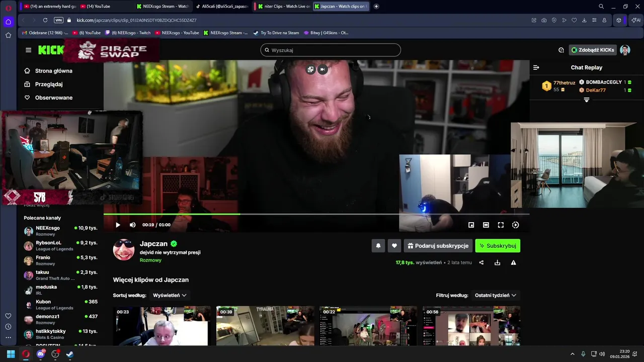Click the green Subskrybuj button
The image size is (644, 362).
pos(498,246)
